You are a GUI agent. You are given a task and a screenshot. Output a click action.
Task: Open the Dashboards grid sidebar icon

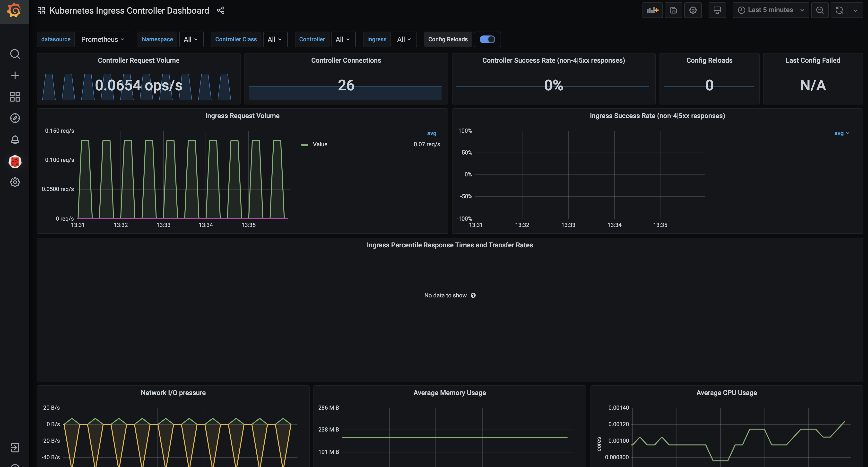[15, 97]
